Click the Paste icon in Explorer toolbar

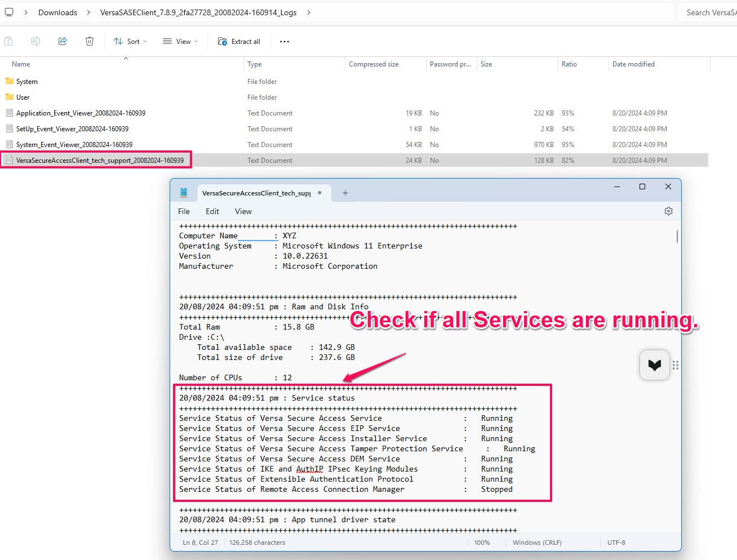click(x=9, y=41)
